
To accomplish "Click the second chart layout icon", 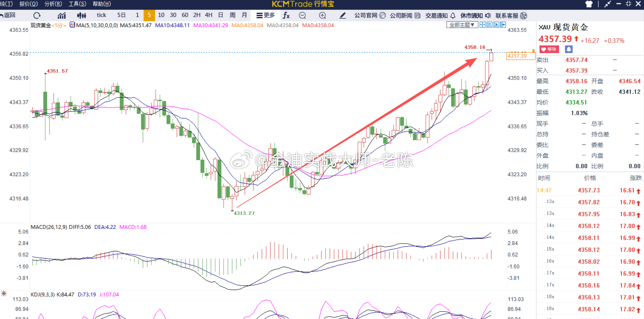I will [489, 24].
